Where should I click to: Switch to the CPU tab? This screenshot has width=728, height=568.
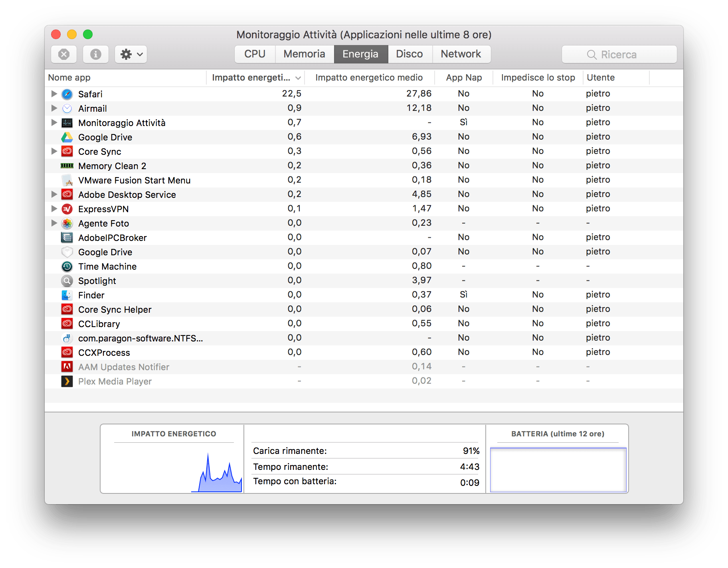pyautogui.click(x=255, y=54)
